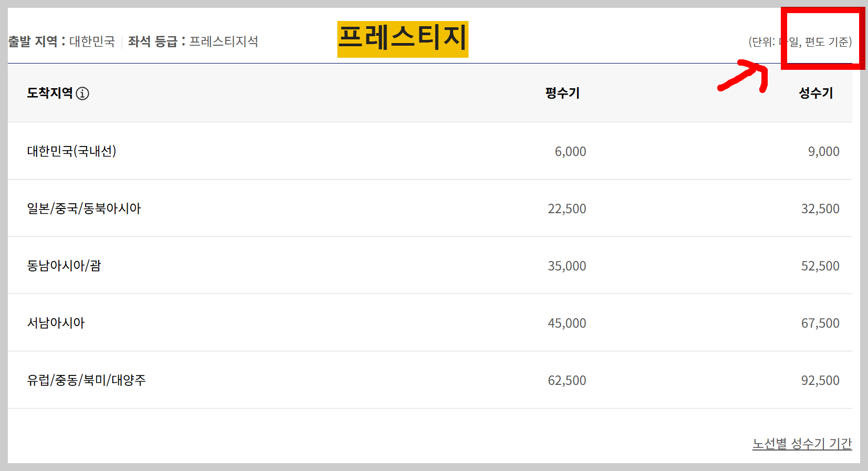Click the 도착지역 column header
The height and width of the screenshot is (471, 868).
(50, 93)
